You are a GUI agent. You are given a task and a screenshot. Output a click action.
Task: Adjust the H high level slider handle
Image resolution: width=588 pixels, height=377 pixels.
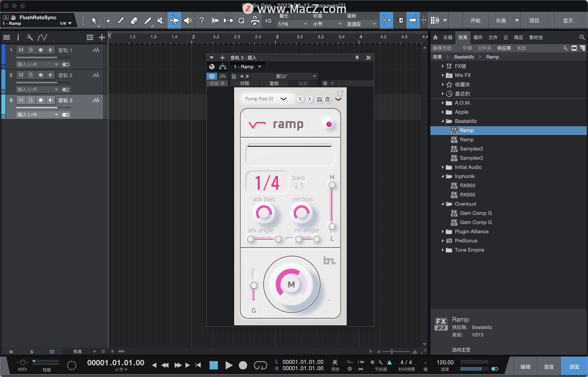pos(332,185)
